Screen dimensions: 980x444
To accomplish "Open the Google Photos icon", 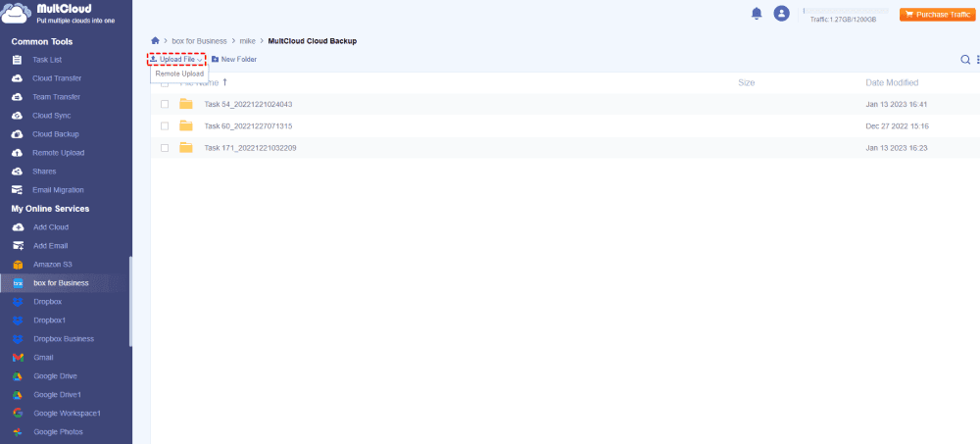I will point(18,432).
